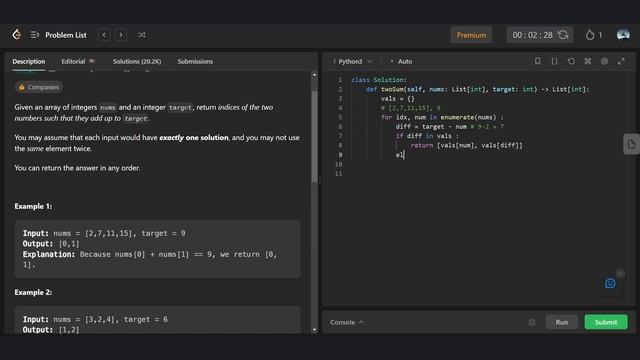Click the 'Example 2:' heading

[33, 293]
